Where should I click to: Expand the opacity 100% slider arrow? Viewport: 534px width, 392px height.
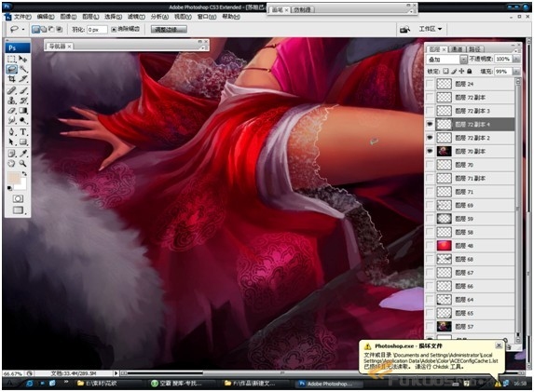pos(516,60)
